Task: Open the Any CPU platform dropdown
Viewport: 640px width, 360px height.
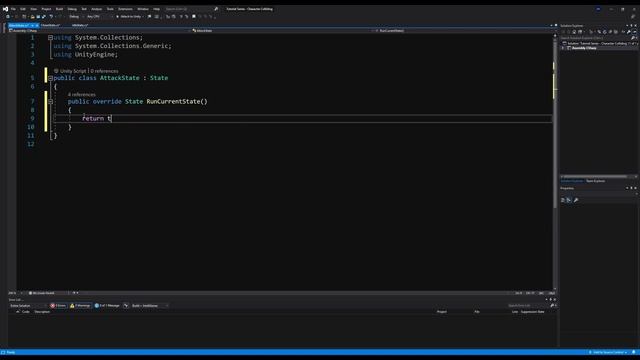Action: 99,17
